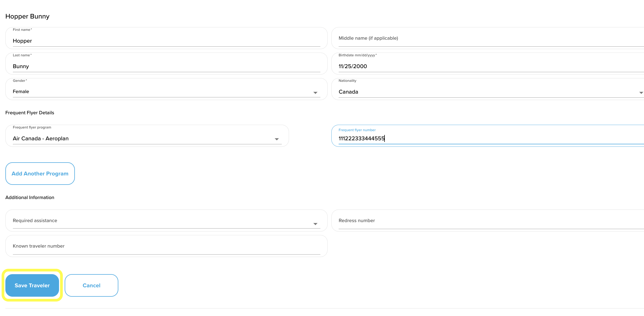The image size is (644, 316).
Task: Click the Required assistance label
Action: [35, 221]
